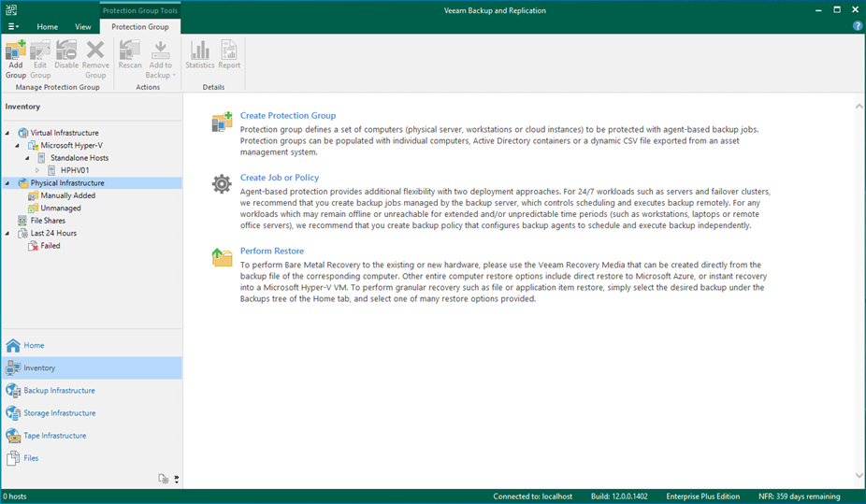Screen dimensions: 866x504
Task: Open the Perform Restore link
Action: pos(272,251)
